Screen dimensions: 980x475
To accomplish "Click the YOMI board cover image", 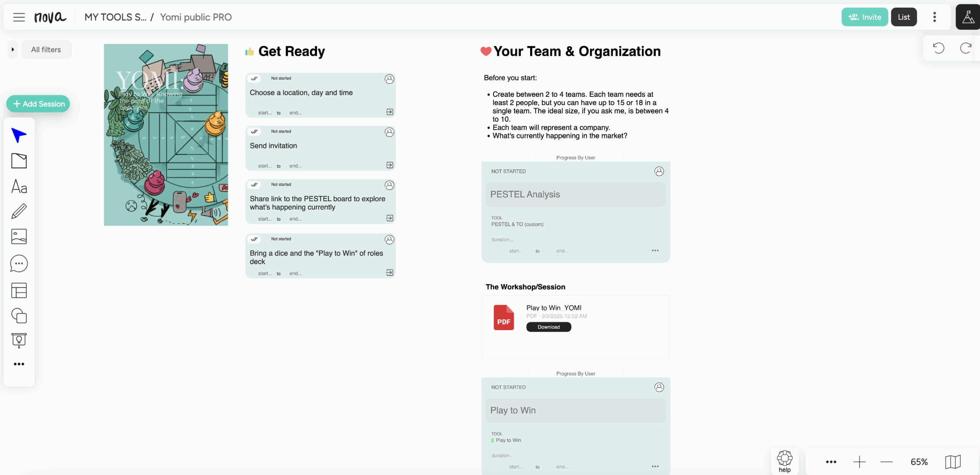I will pyautogui.click(x=166, y=135).
